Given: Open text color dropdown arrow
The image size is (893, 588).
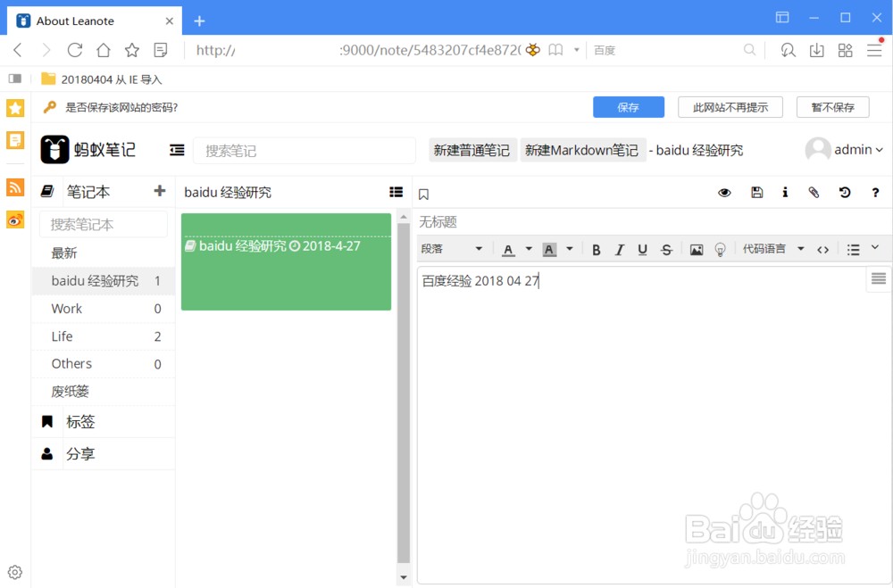Looking at the screenshot, I should (x=529, y=249).
